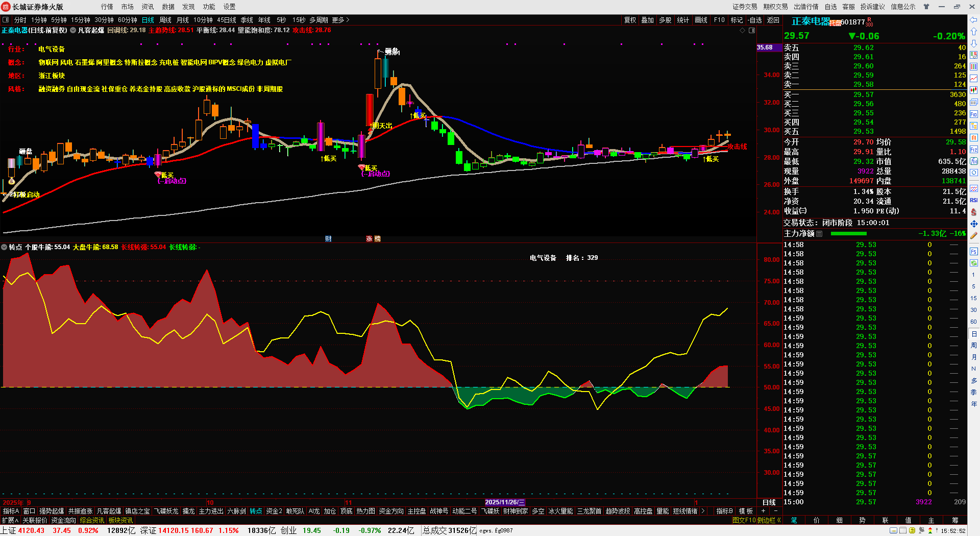Show more indicator tabs with right arrow
Viewport: 980px width, 536px height.
pyautogui.click(x=703, y=511)
